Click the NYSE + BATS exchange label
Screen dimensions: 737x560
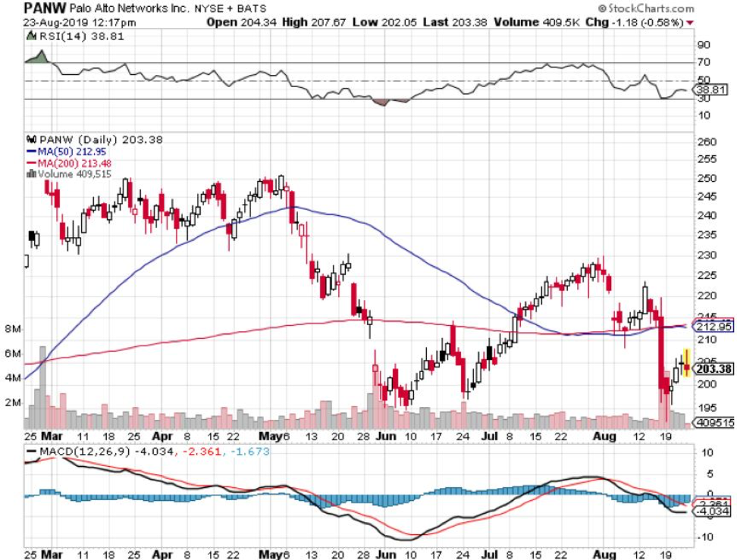231,8
